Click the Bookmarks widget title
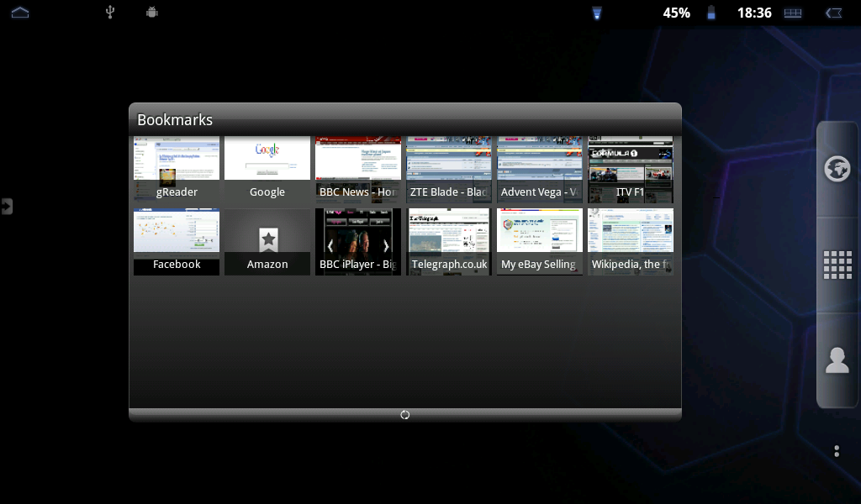This screenshot has width=861, height=504. click(x=175, y=120)
